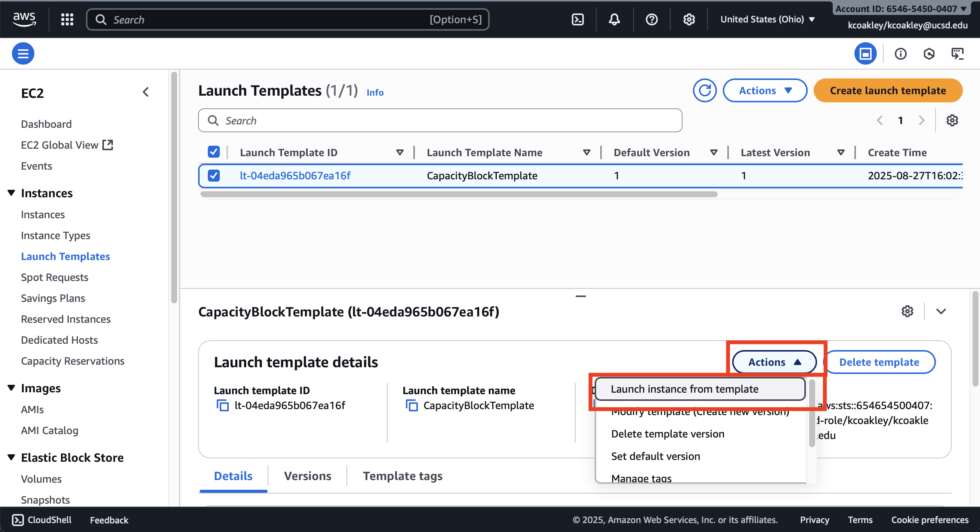Collapse the Elastic Block Store section
This screenshot has width=980, height=532.
12,457
